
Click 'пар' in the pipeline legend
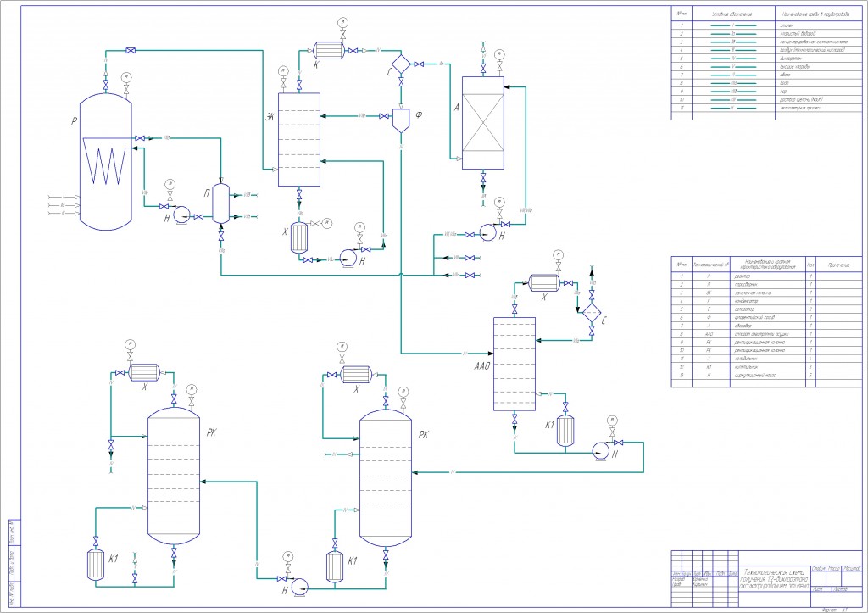pyautogui.click(x=783, y=92)
